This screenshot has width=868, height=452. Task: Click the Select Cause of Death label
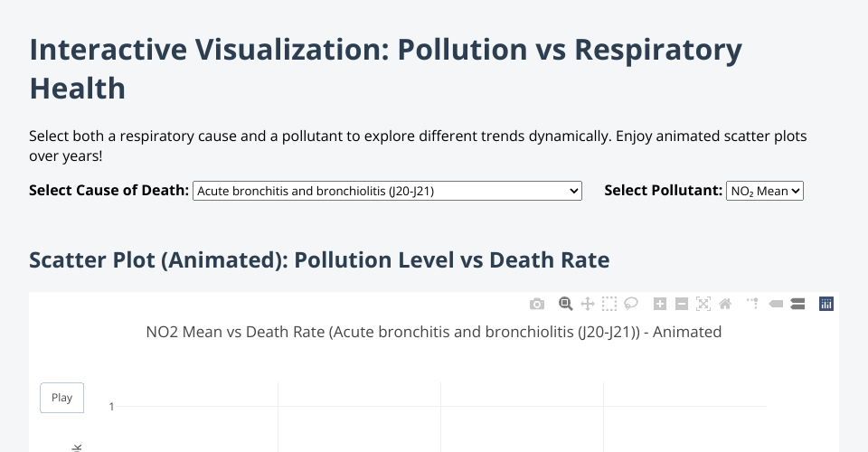109,191
